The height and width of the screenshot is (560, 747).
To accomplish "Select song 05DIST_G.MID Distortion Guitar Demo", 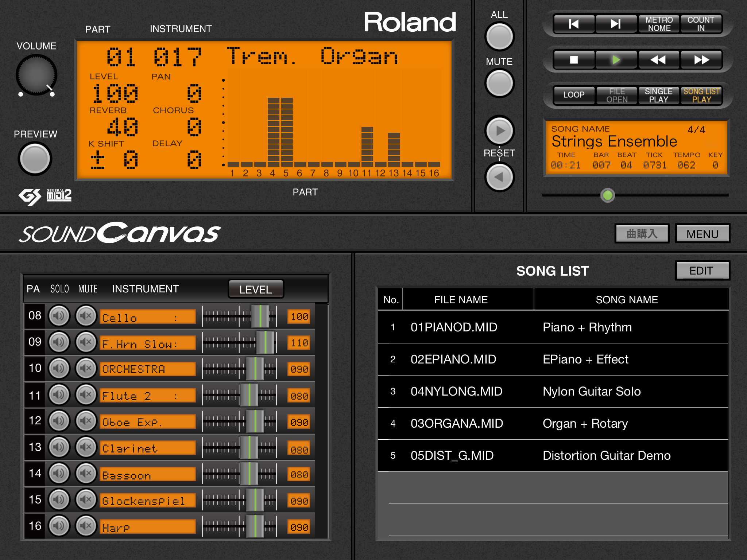I will coord(553,455).
